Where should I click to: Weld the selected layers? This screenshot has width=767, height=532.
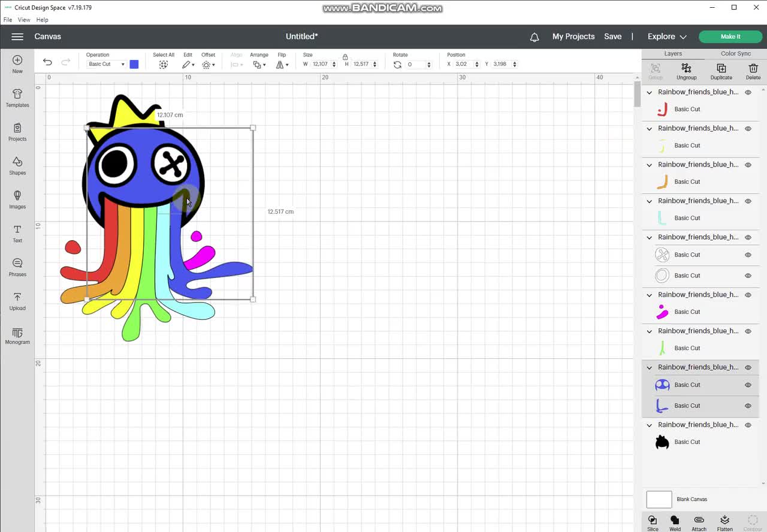[x=675, y=523]
